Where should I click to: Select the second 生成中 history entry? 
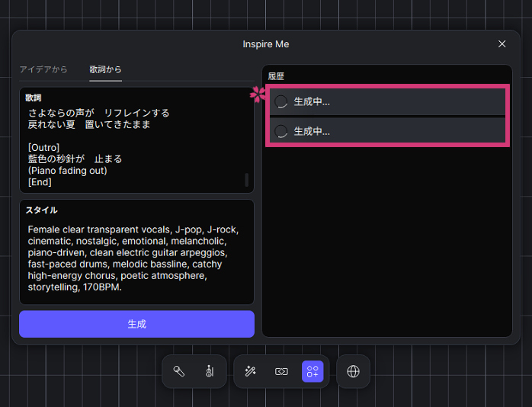[x=389, y=131]
